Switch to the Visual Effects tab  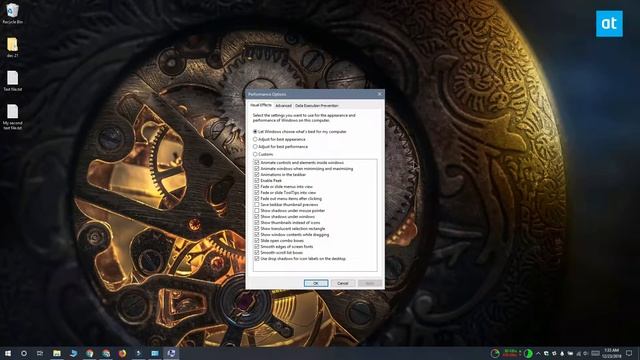coord(260,105)
